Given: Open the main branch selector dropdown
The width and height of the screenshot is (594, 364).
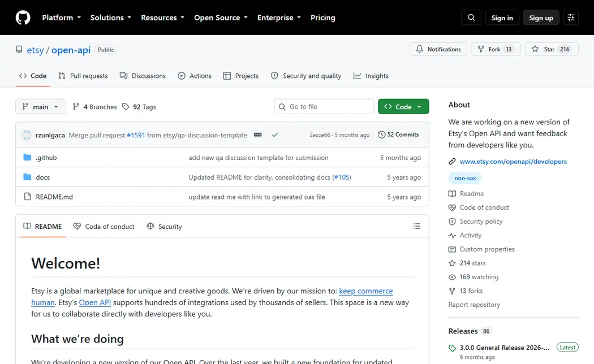Looking at the screenshot, I should tap(41, 107).
